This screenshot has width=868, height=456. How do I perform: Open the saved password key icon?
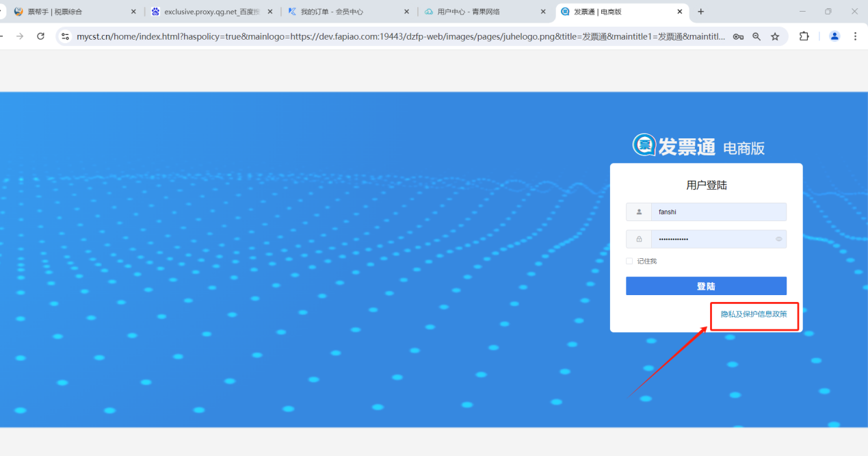point(738,37)
